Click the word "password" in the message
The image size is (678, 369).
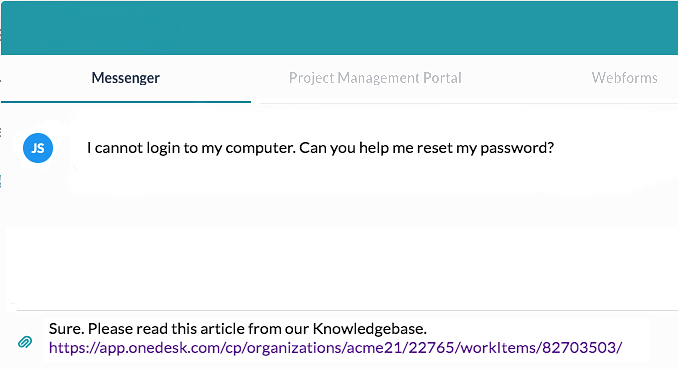[514, 148]
